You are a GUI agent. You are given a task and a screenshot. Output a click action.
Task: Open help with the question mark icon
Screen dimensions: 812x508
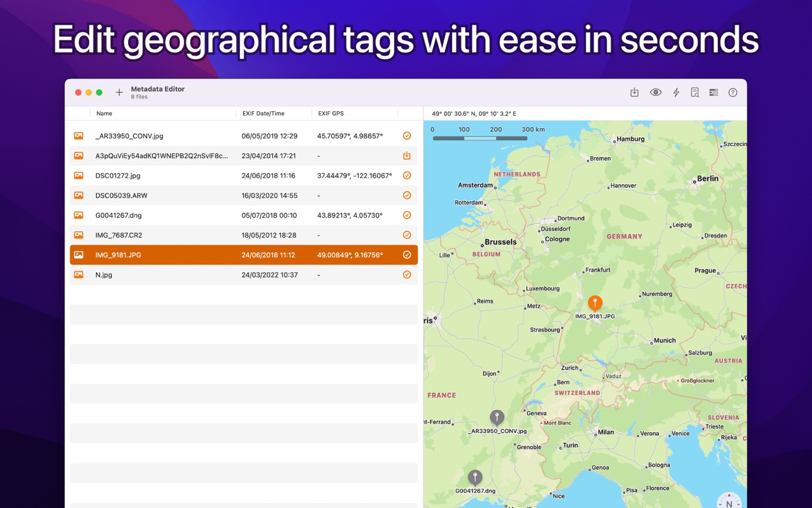click(x=732, y=92)
